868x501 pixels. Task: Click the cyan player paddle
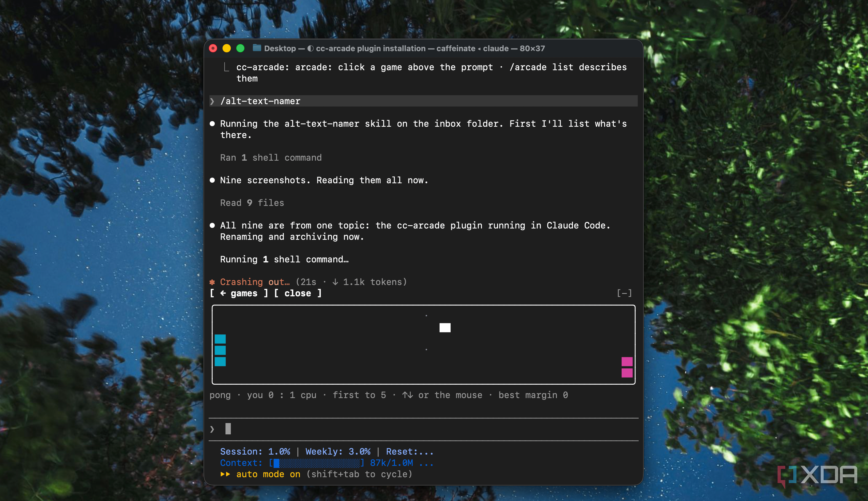click(220, 350)
